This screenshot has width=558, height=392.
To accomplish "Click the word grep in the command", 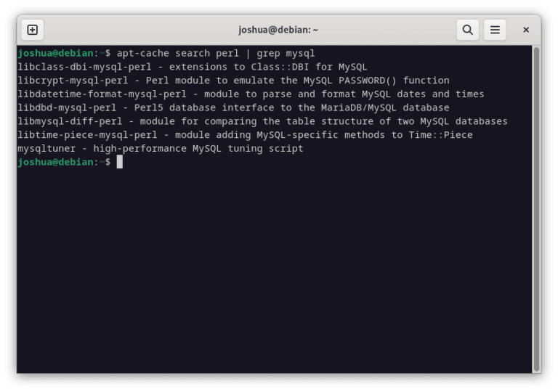I will (x=268, y=54).
